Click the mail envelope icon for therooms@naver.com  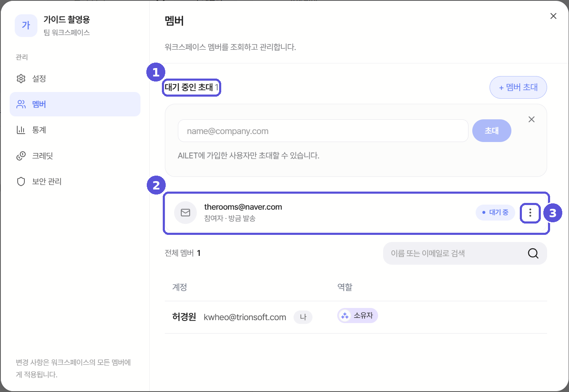click(x=185, y=213)
